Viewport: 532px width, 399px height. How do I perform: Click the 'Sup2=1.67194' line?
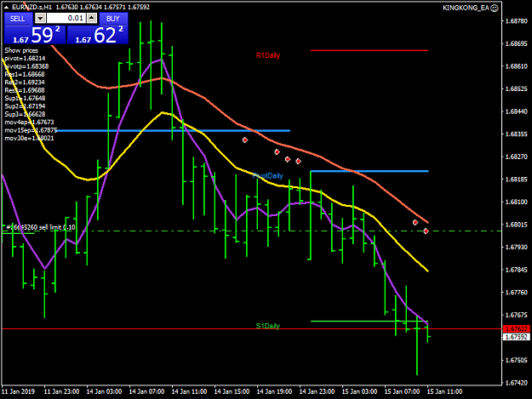(25, 106)
